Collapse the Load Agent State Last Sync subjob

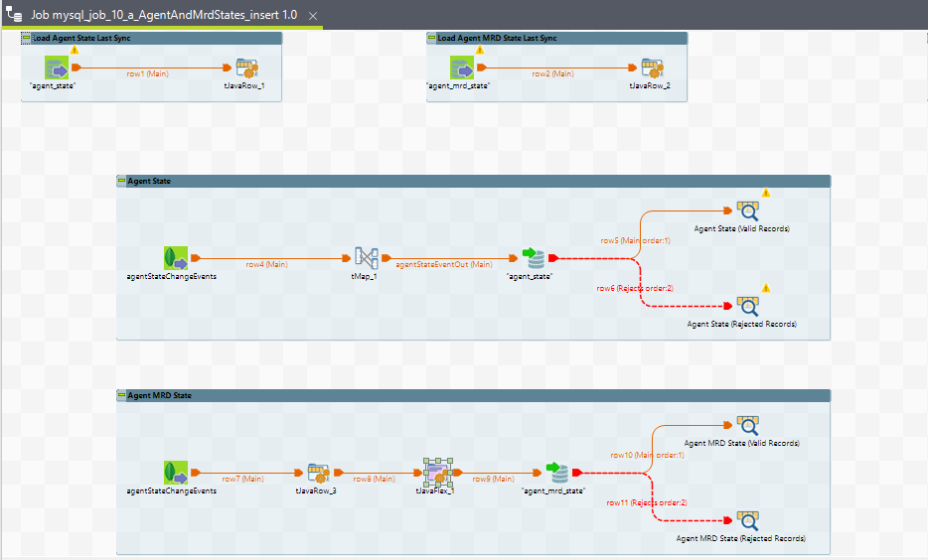click(26, 38)
